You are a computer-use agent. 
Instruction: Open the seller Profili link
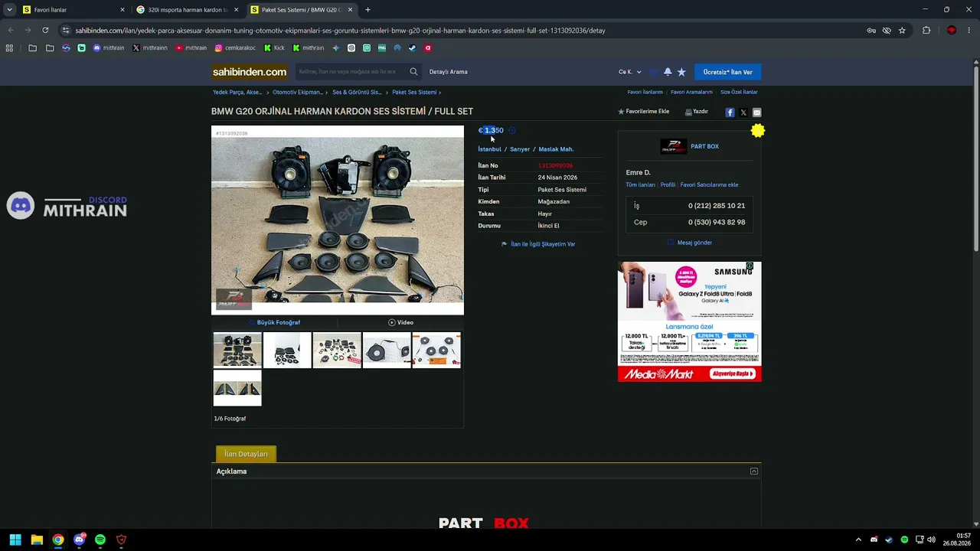[x=668, y=185]
